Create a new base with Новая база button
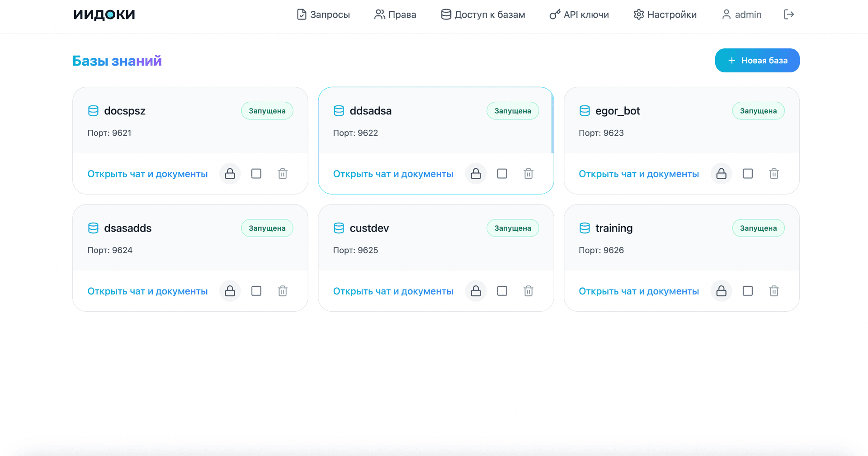This screenshot has height=456, width=868. click(x=757, y=61)
